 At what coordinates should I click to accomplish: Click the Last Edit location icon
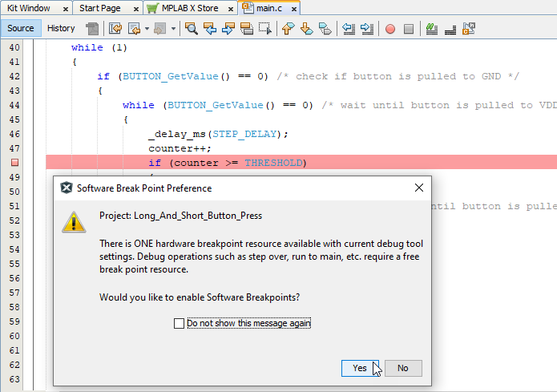tap(115, 29)
